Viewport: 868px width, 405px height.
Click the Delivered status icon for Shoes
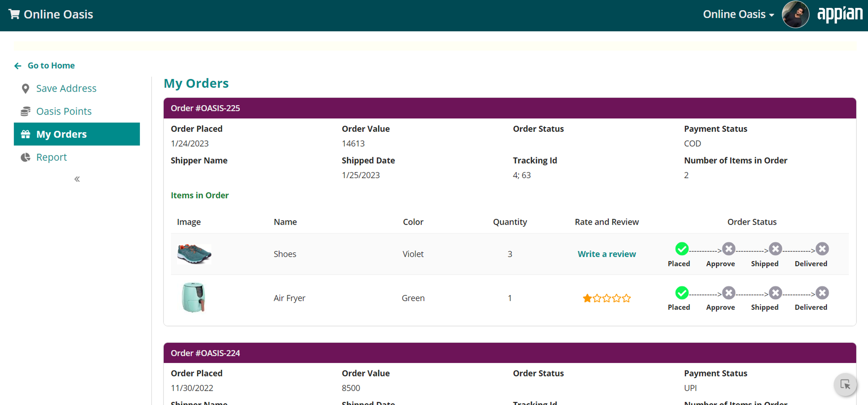[x=822, y=249]
